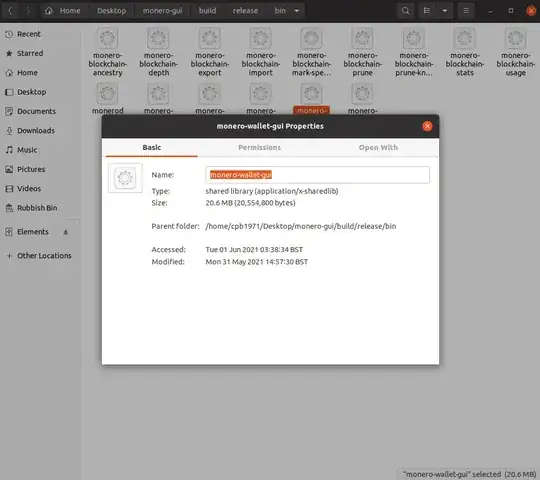Navigate to monero-gui in path bar
The image size is (540, 480).
(x=162, y=11)
